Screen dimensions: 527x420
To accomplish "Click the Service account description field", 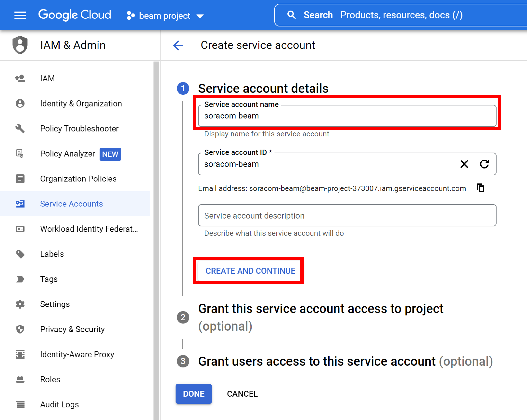I will [347, 215].
